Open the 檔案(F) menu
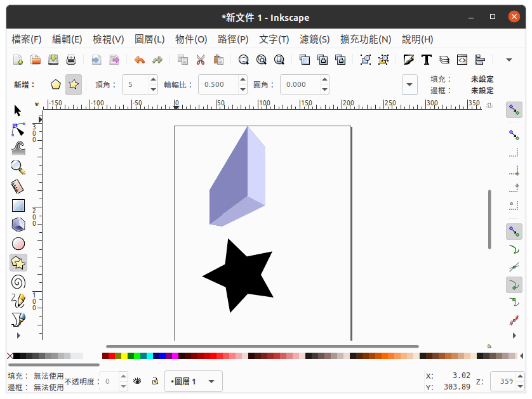The width and height of the screenshot is (532, 399). pos(27,39)
